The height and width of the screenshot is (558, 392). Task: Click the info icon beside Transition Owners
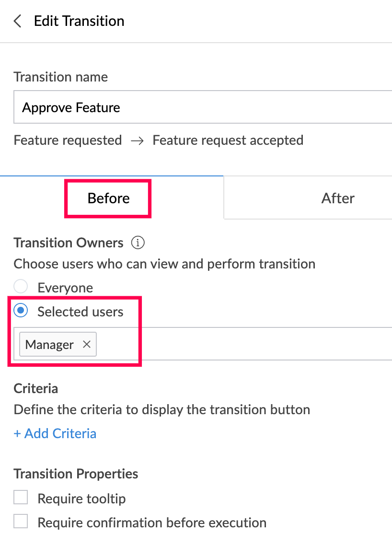click(x=138, y=243)
